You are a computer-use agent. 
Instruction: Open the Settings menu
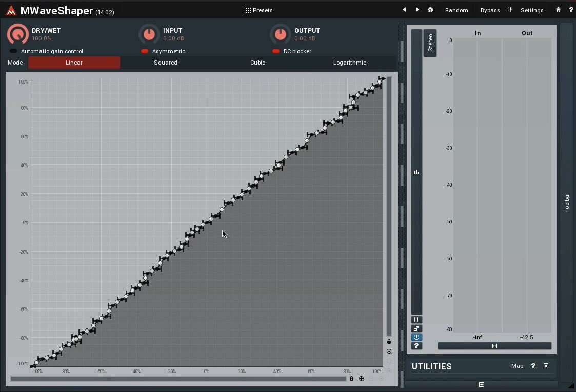pos(532,10)
